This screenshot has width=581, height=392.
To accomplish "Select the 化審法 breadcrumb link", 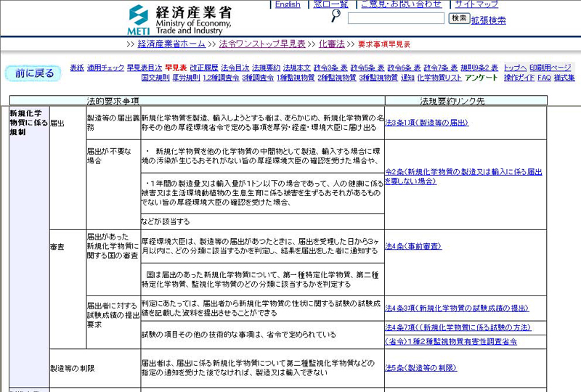I will tap(331, 44).
